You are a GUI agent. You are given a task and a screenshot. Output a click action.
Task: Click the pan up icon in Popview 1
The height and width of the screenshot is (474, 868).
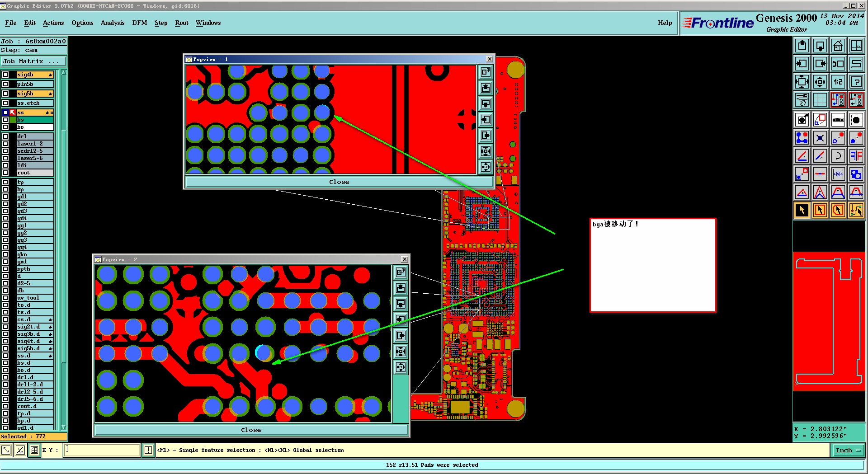(486, 88)
